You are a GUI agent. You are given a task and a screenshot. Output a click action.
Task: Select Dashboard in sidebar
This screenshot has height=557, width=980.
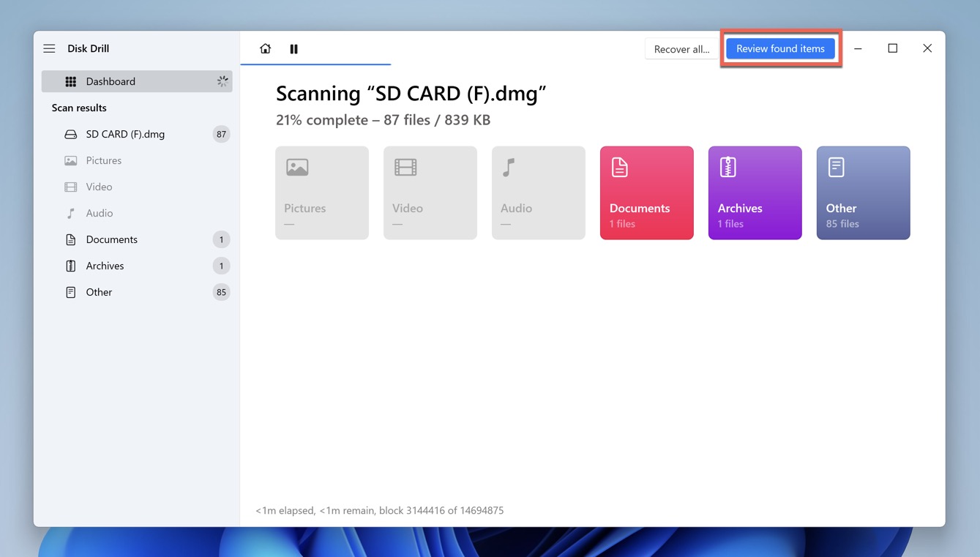pos(137,81)
